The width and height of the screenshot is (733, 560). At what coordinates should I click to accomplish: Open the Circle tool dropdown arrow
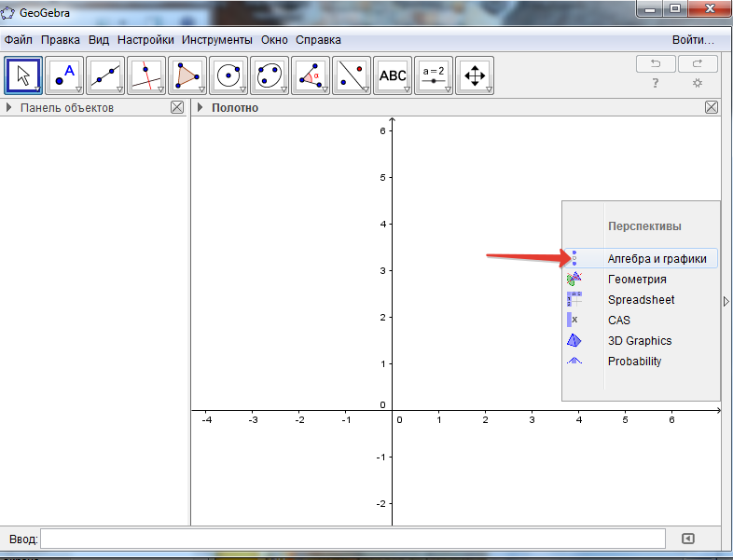pyautogui.click(x=242, y=89)
